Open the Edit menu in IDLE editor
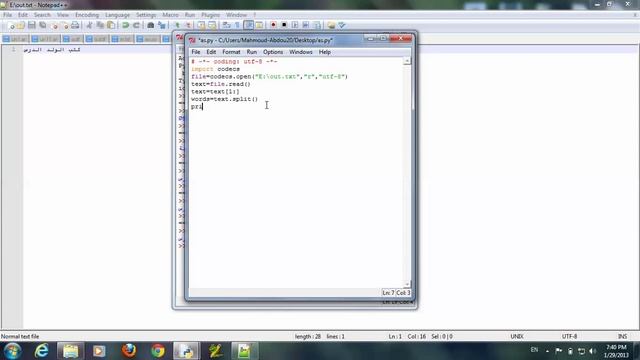 pyautogui.click(x=211, y=52)
